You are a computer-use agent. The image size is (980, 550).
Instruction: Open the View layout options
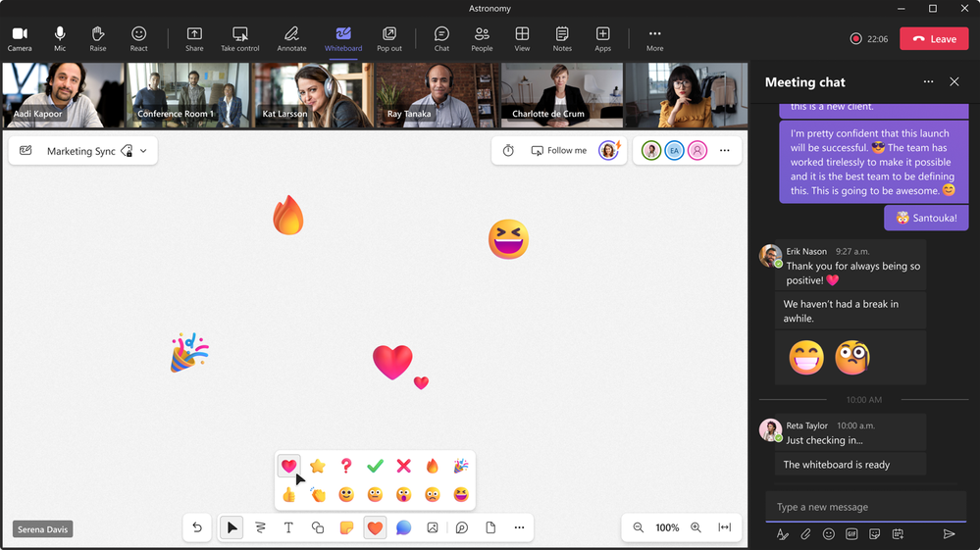522,38
